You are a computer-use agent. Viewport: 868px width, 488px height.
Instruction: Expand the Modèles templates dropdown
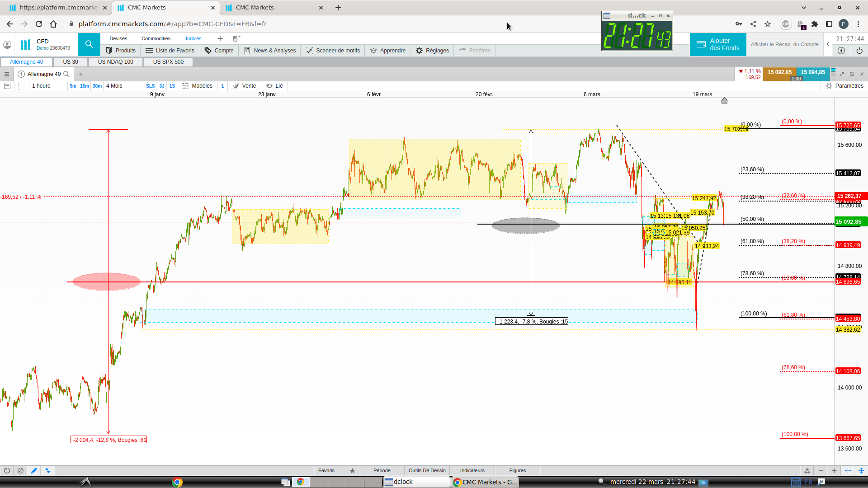(x=197, y=86)
